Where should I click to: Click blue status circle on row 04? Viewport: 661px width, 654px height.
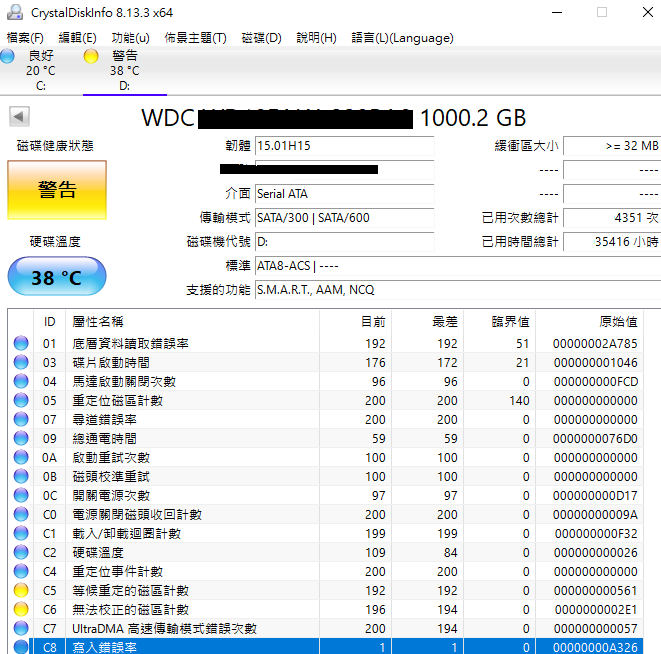pyautogui.click(x=21, y=381)
